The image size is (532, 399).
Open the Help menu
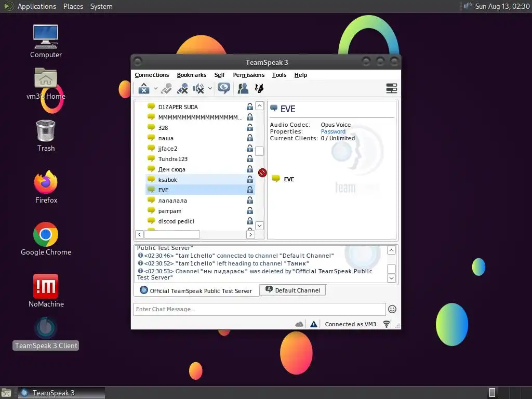[x=301, y=75]
